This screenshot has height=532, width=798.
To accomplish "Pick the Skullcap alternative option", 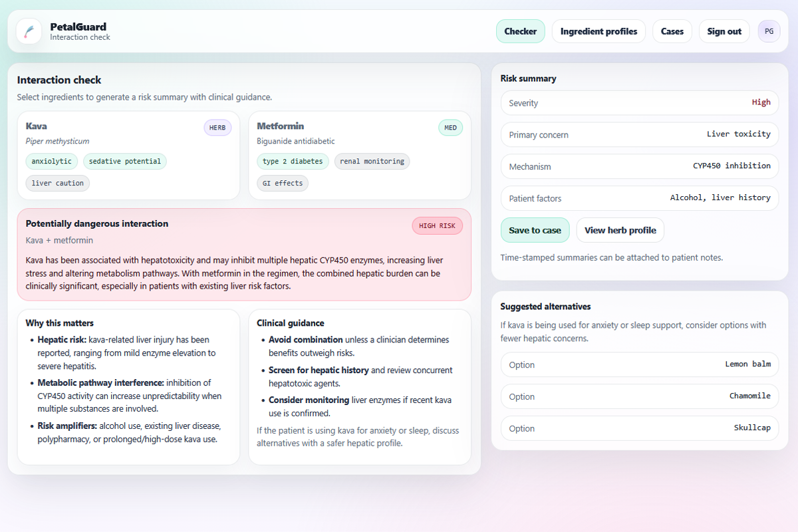I will [x=639, y=428].
